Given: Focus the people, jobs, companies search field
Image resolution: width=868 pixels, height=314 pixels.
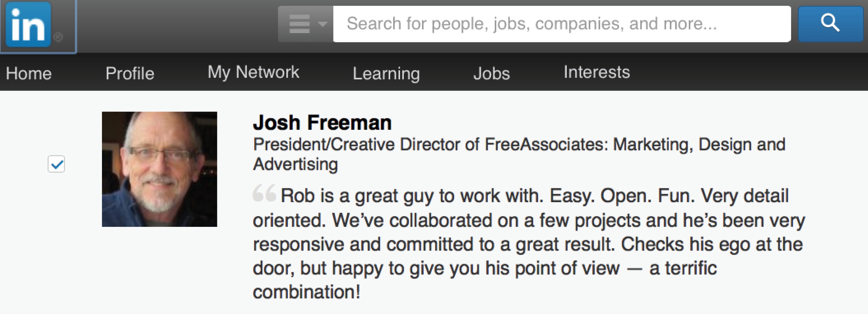Looking at the screenshot, I should point(562,24).
